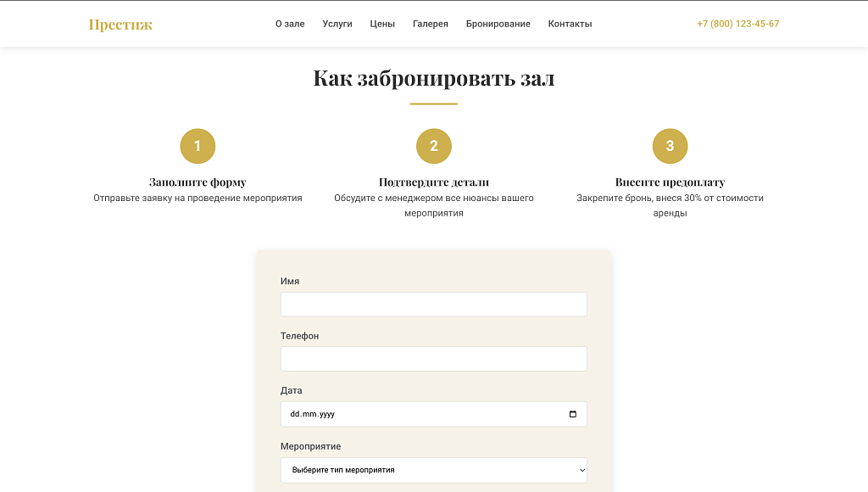Open the Мероприятие event type dropdown
868x492 pixels.
(x=434, y=470)
